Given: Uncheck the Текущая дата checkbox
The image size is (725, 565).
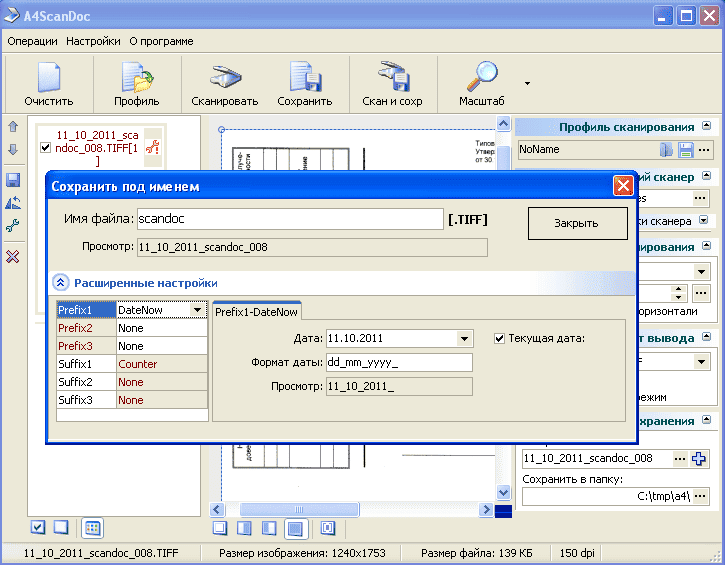Looking at the screenshot, I should pos(500,338).
